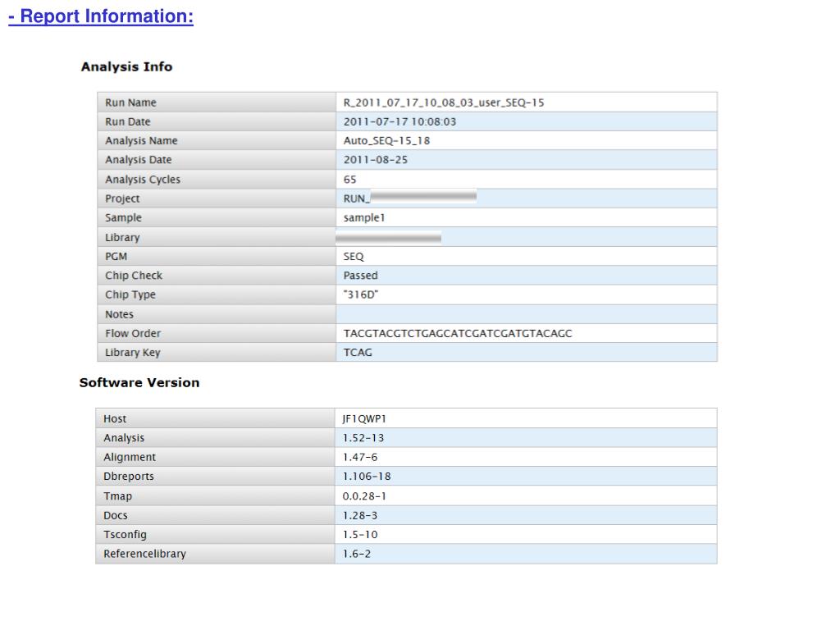Select flow order sequence TACGTACGTCTGAGCATCGATCGATGTACAGC
Screen dimensions: 840x630
pos(458,333)
